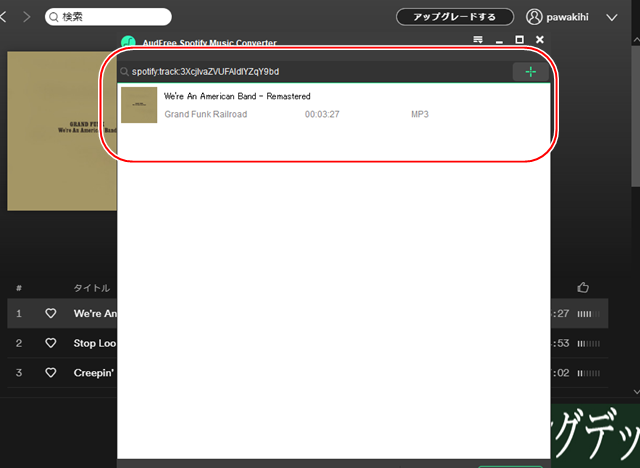Image resolution: width=640 pixels, height=468 pixels.
Task: Open the AudFree converter menu icon
Action: [x=478, y=40]
